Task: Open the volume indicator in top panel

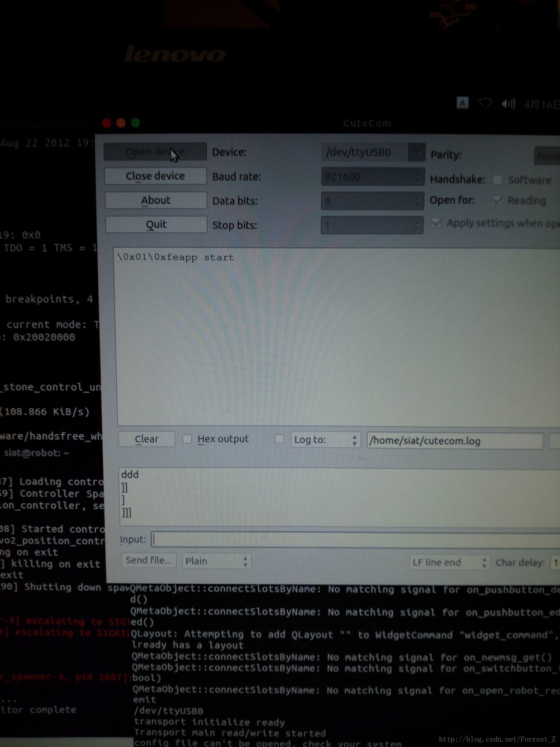Action: click(x=508, y=104)
